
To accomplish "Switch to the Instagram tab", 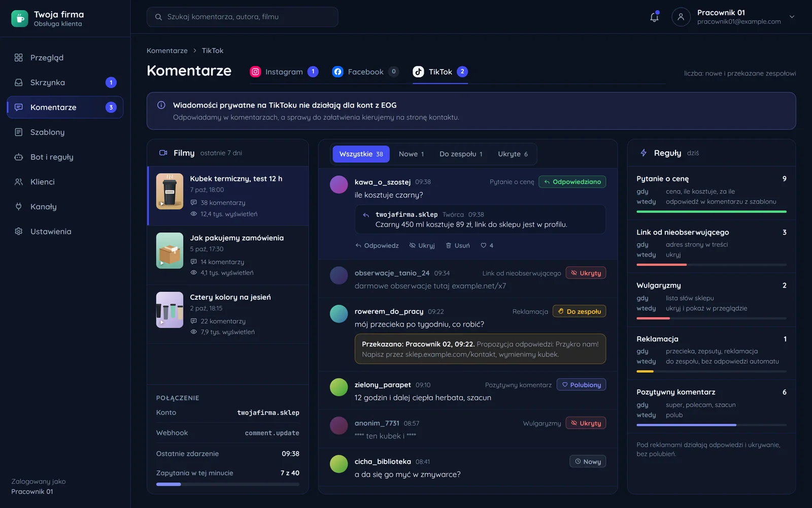I will point(284,72).
